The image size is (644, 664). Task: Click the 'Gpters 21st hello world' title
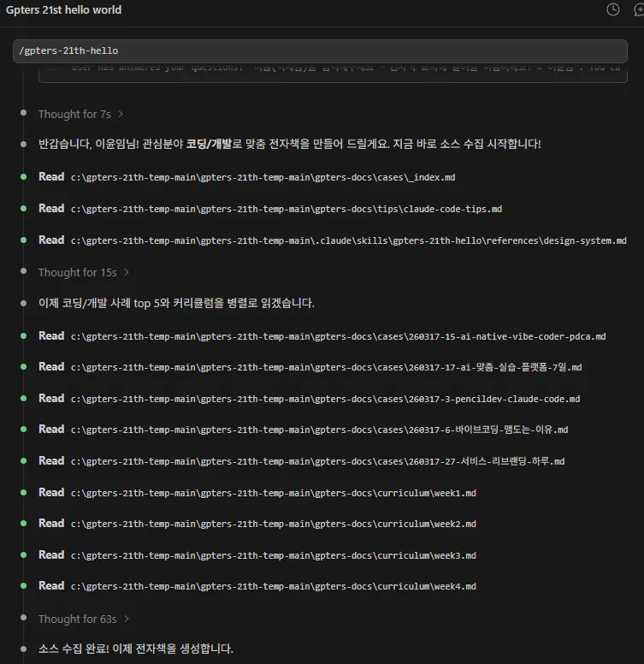[63, 9]
